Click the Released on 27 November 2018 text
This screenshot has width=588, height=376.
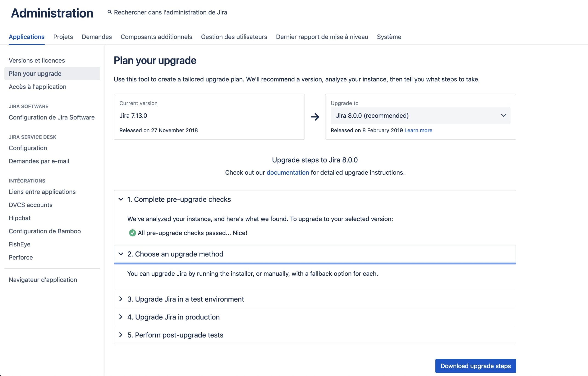click(x=158, y=130)
